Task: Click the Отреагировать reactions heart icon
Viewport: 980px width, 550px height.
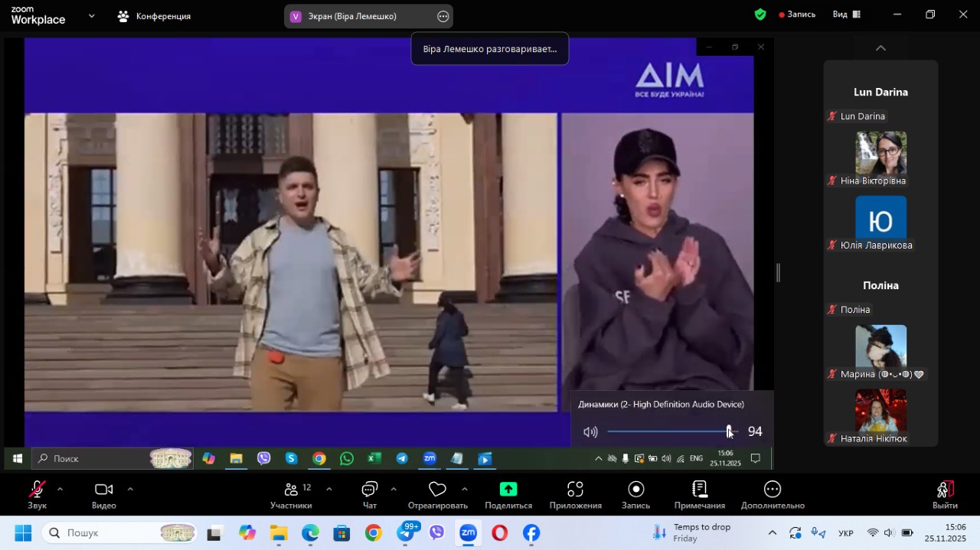Action: coord(437,490)
